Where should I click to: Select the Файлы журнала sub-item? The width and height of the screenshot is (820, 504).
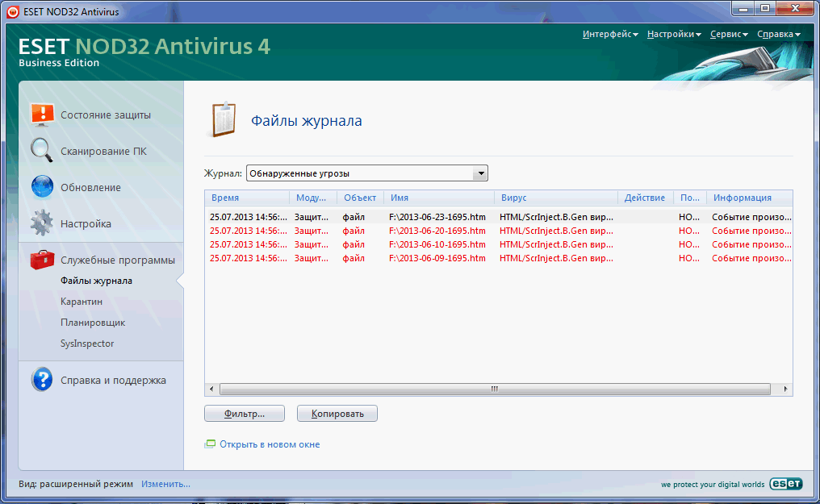pyautogui.click(x=96, y=281)
